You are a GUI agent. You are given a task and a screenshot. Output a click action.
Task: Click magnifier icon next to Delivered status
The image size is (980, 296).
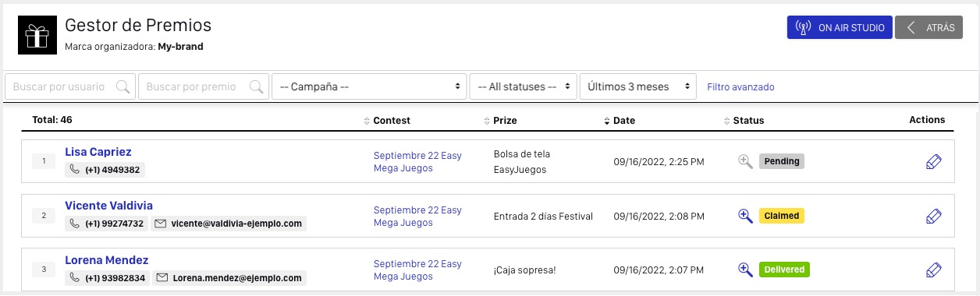tap(745, 270)
